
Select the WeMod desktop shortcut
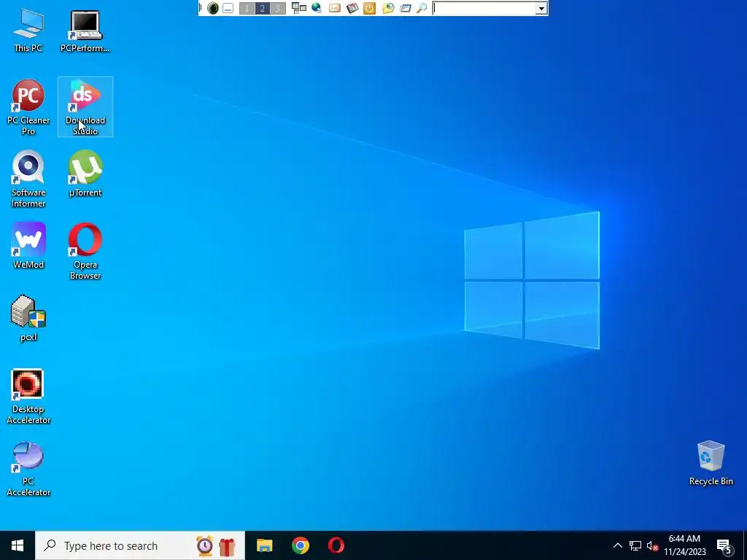(x=28, y=246)
